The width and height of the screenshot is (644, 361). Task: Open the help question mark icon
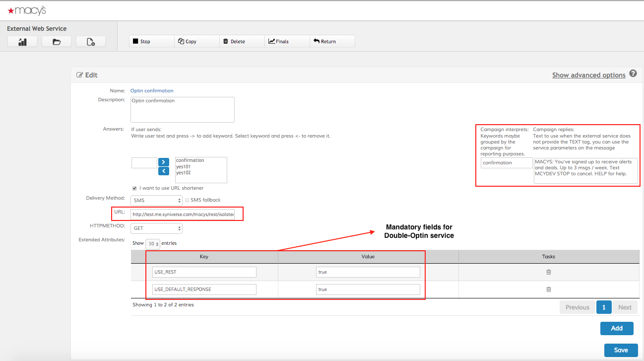[633, 73]
